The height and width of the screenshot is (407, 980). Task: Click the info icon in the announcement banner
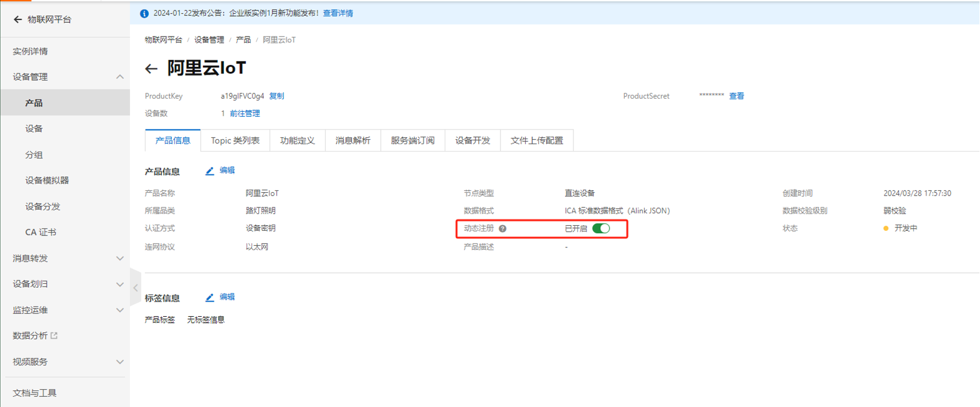pyautogui.click(x=144, y=13)
